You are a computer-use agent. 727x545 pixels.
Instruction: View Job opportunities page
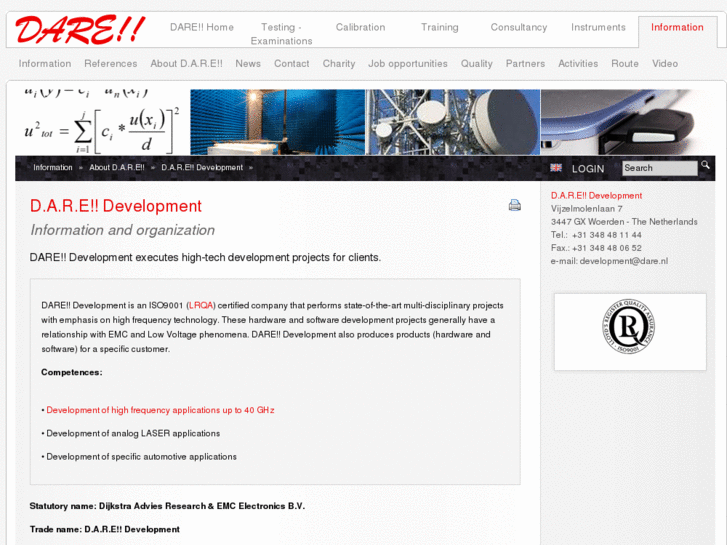point(408,64)
